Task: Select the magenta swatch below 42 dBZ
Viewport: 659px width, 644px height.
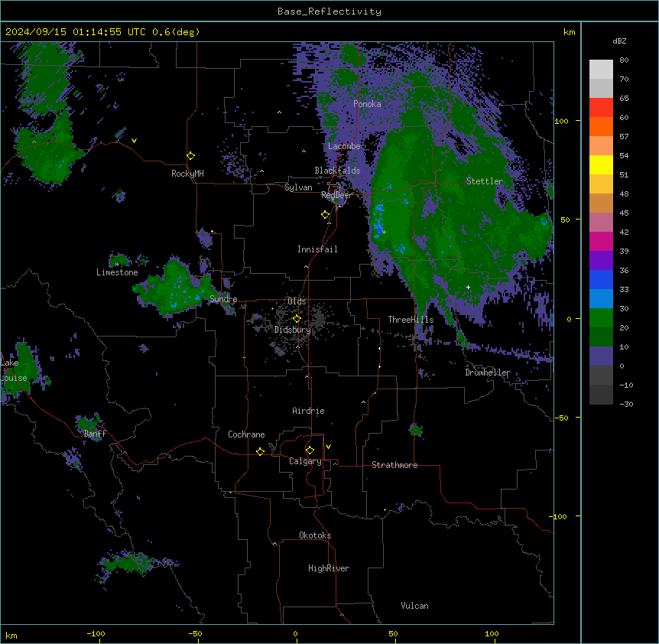Action: click(601, 241)
